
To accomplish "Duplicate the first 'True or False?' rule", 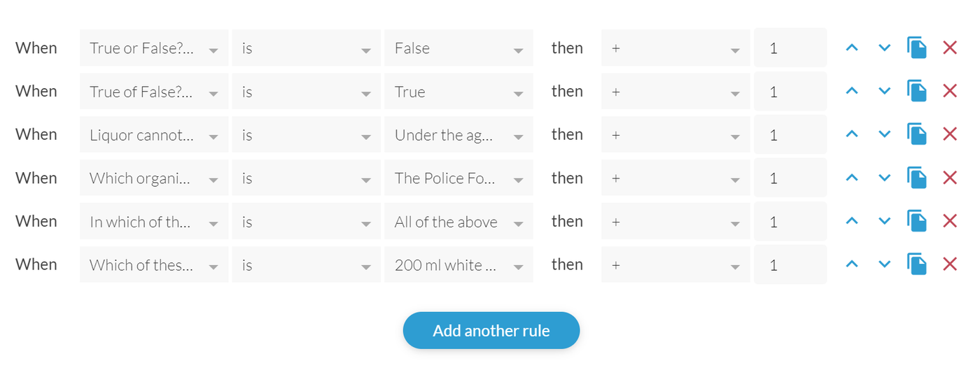I will (x=917, y=48).
